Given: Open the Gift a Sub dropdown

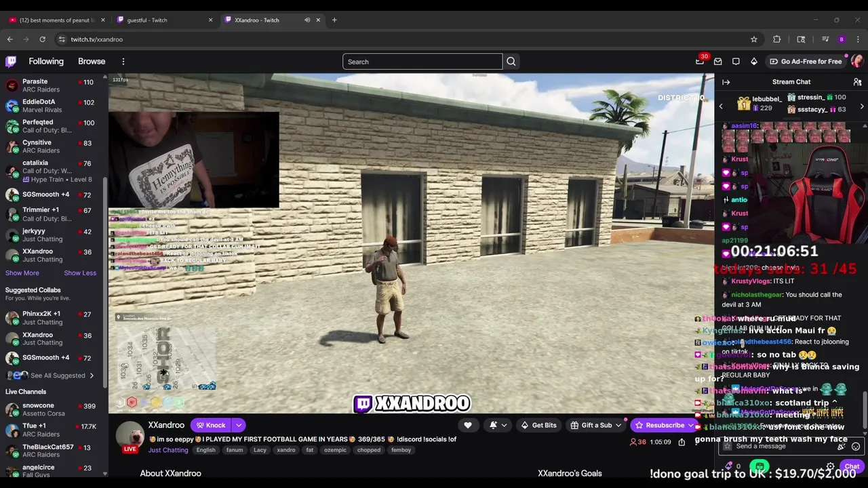Looking at the screenshot, I should pyautogui.click(x=596, y=426).
